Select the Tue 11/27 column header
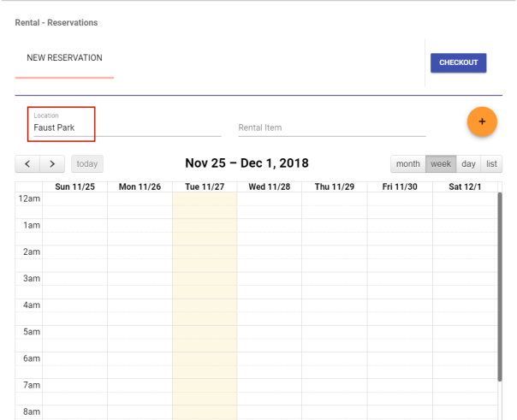This screenshot has height=420, width=517. click(x=205, y=186)
